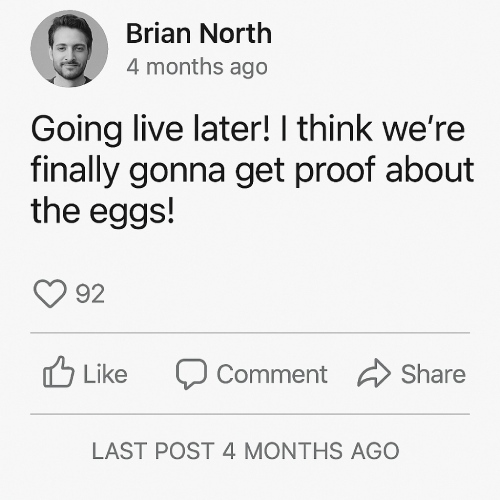Click the thumbs-up Like icon

58,372
